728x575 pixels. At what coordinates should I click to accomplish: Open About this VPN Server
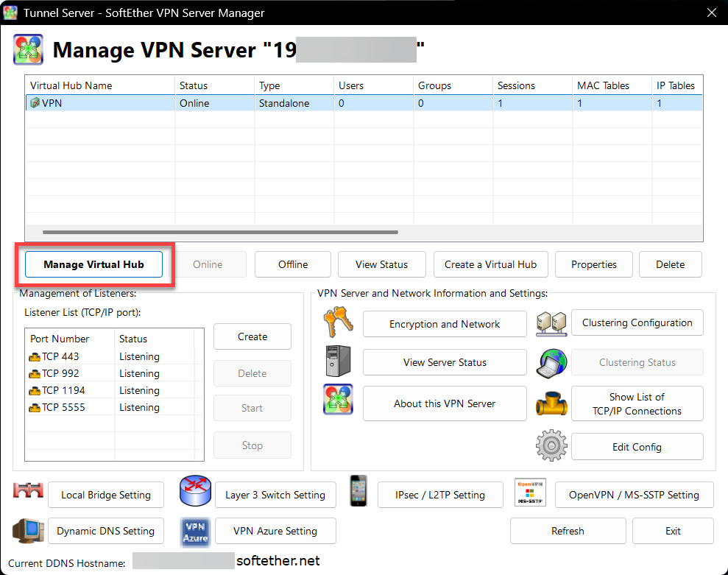(x=445, y=403)
